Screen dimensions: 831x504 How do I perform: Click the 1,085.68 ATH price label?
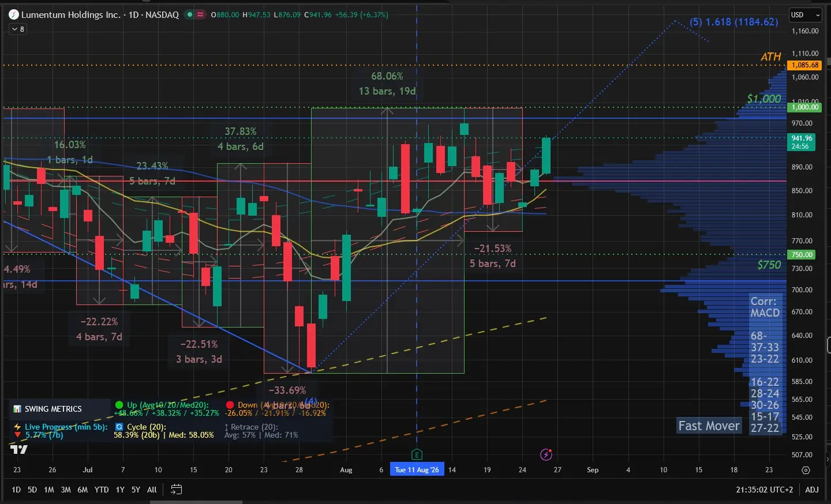[x=805, y=65]
